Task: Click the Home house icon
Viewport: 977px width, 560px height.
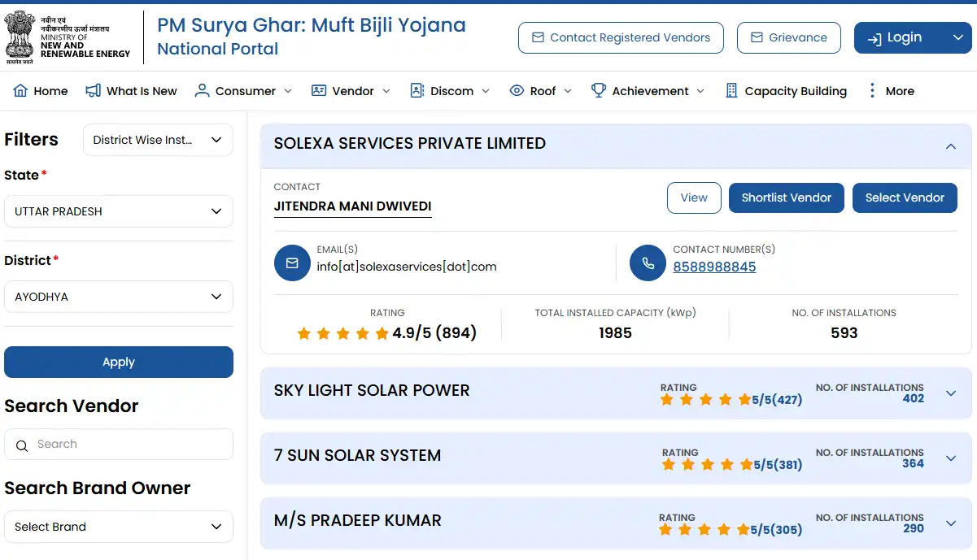Action: tap(20, 90)
